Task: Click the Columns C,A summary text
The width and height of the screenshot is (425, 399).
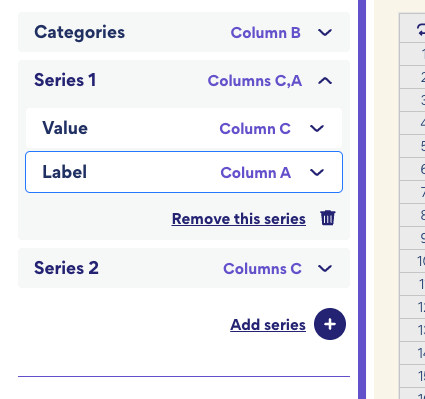Action: point(255,81)
